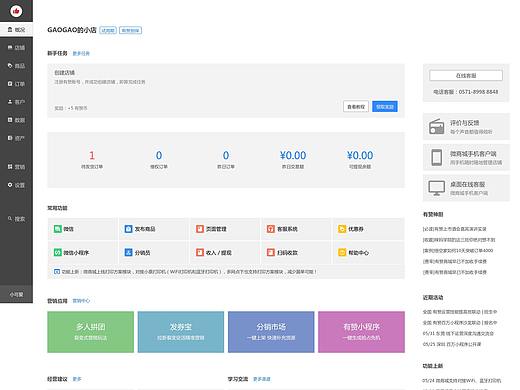The height and width of the screenshot is (390, 520).
Task: Click the yellow 优惠券 coupon icon
Action: (342, 229)
